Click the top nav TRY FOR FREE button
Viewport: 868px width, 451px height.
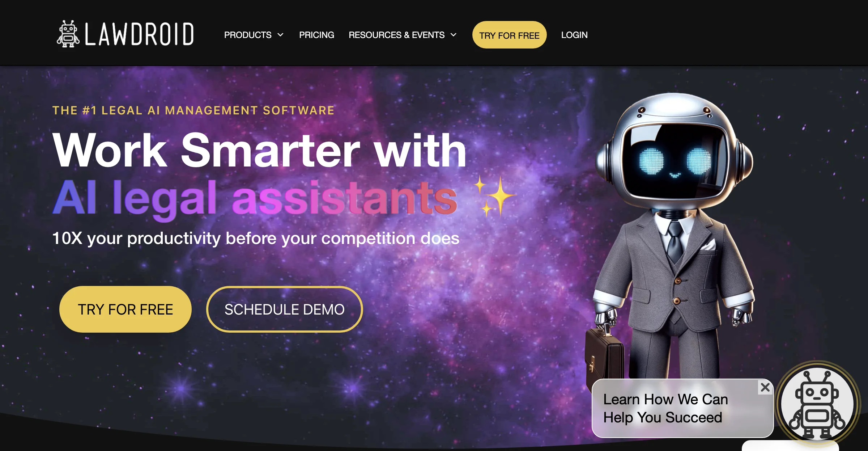click(x=509, y=35)
